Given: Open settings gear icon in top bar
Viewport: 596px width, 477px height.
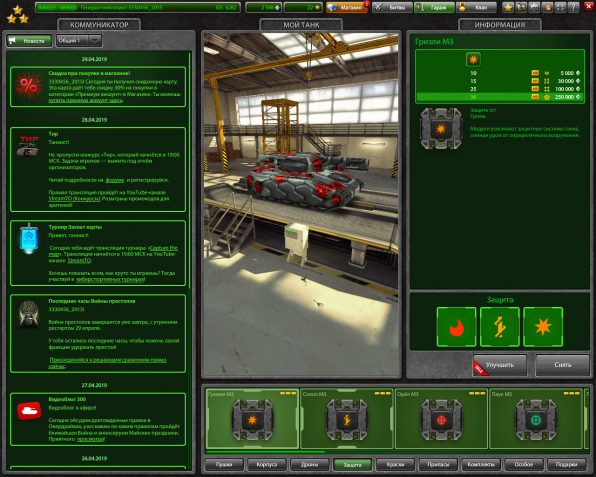Looking at the screenshot, I should tap(534, 7).
